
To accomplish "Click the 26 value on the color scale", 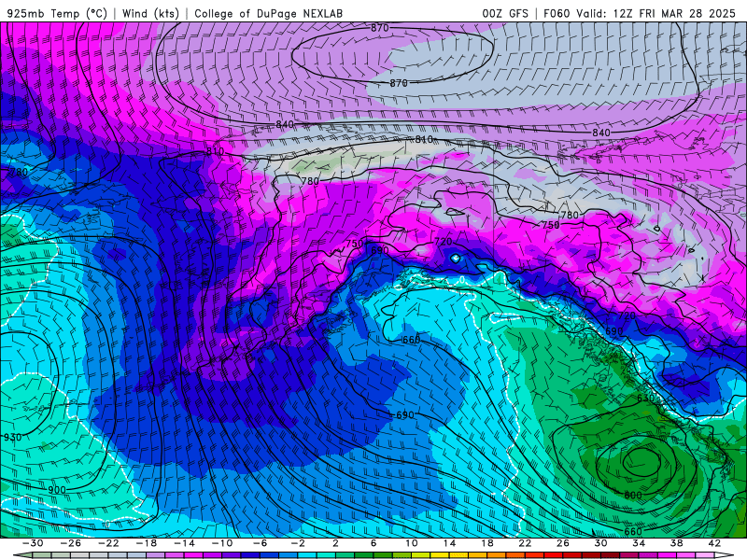I will click(x=563, y=543).
